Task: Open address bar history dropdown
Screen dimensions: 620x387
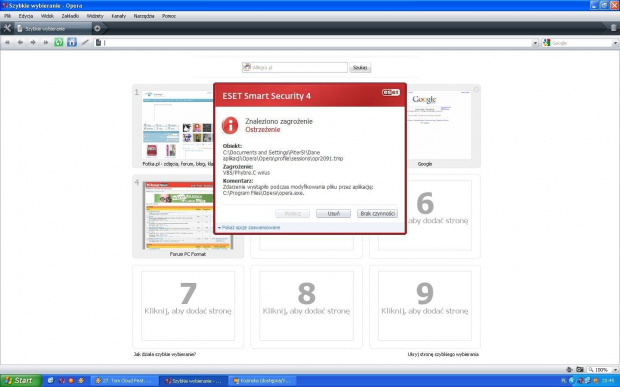Action: coord(535,43)
